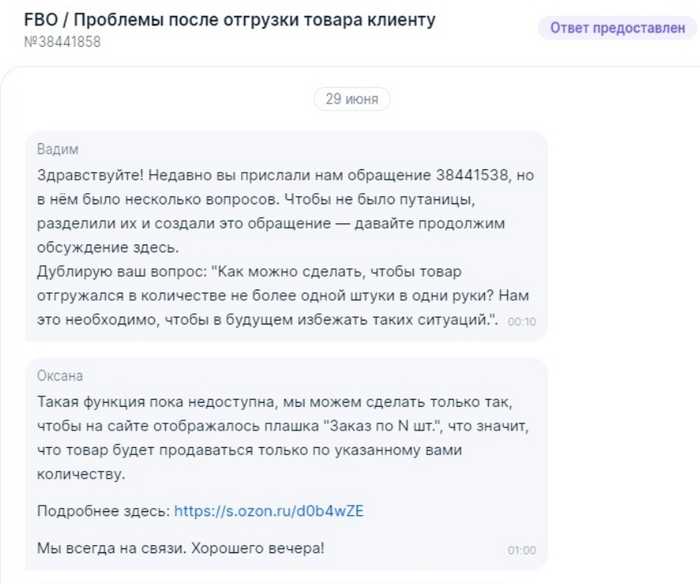
Task: Open the s.ozon.ru/d0b4wZE link
Action: click(x=269, y=511)
